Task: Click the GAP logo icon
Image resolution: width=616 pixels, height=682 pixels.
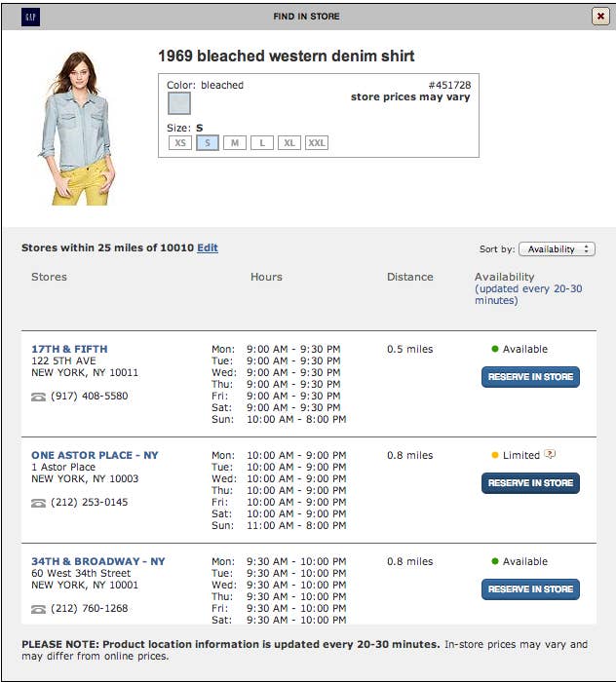Action: (30, 17)
